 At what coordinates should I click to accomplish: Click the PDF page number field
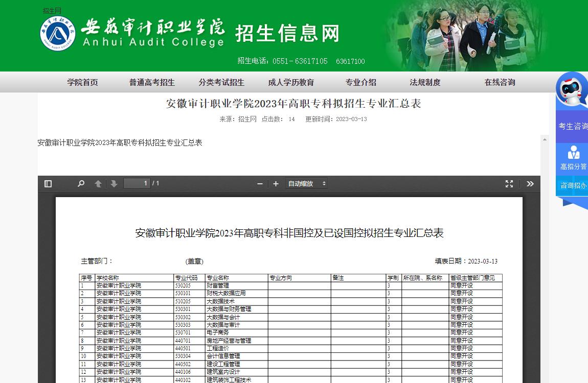tap(137, 183)
